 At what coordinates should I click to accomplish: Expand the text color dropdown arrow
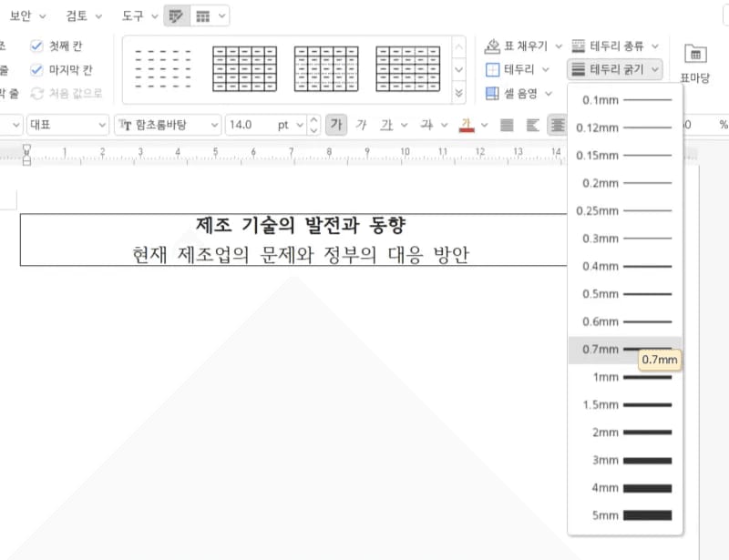coord(485,125)
